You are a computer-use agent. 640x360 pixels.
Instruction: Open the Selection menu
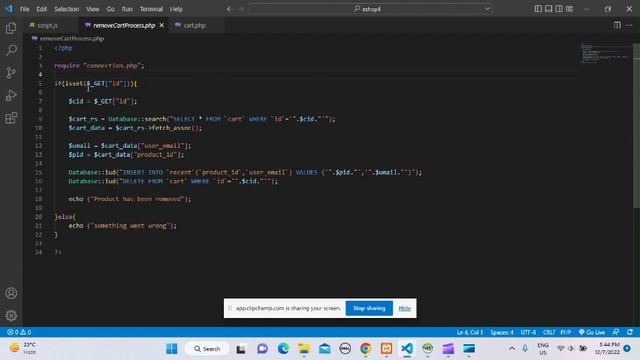pos(67,9)
